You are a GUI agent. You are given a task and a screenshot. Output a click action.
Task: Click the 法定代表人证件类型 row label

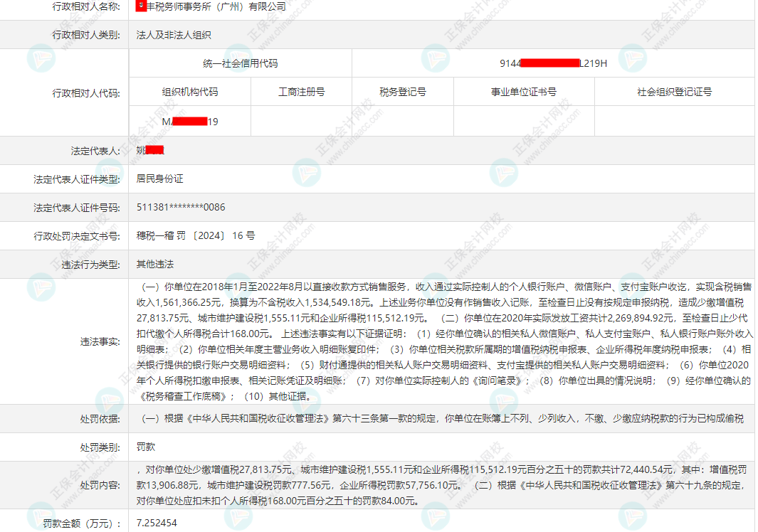tap(77, 179)
